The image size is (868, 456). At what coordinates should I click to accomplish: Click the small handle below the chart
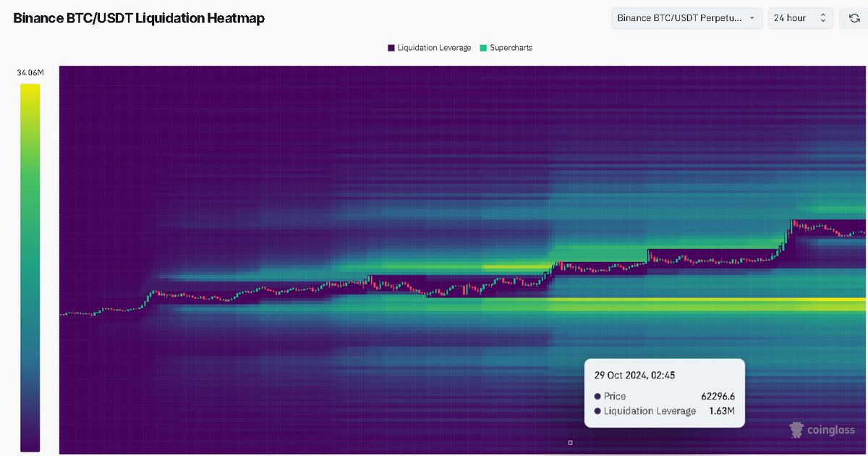pyautogui.click(x=570, y=442)
